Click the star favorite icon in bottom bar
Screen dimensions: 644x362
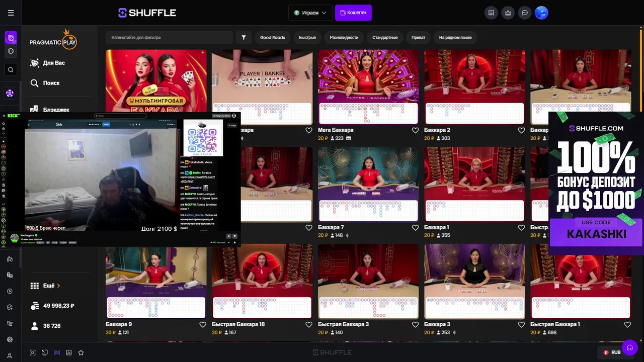tap(81, 352)
